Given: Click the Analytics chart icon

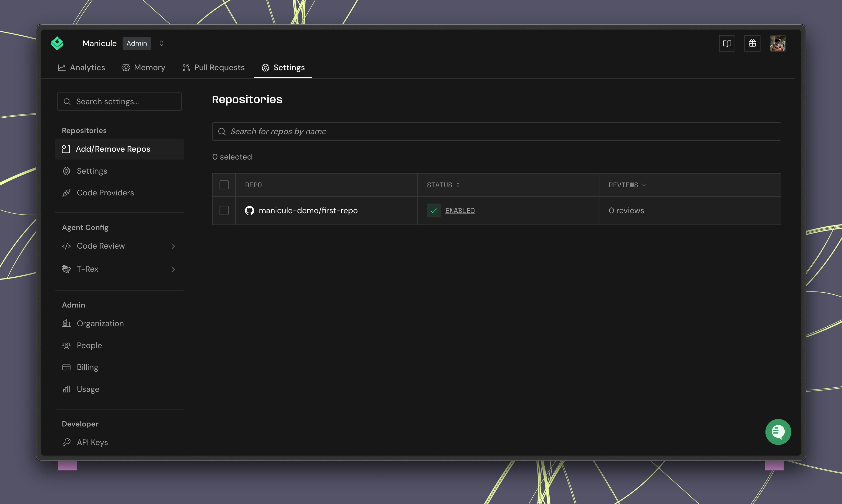Looking at the screenshot, I should (x=62, y=68).
